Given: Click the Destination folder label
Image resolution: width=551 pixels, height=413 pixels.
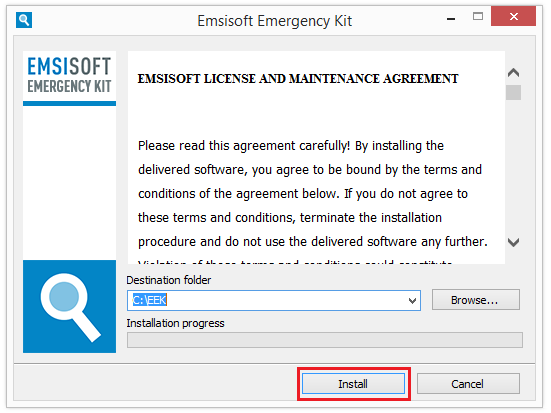Looking at the screenshot, I should click(169, 280).
